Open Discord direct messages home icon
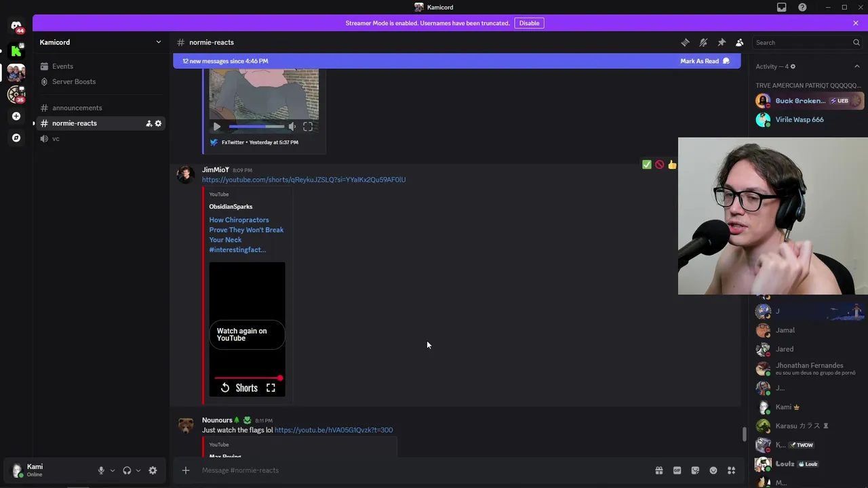 (x=16, y=26)
